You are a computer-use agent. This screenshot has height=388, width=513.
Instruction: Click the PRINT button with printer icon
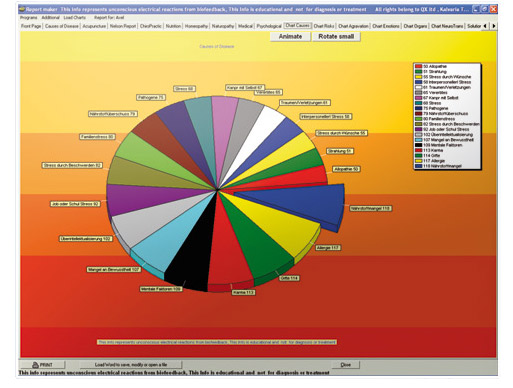tap(42, 365)
